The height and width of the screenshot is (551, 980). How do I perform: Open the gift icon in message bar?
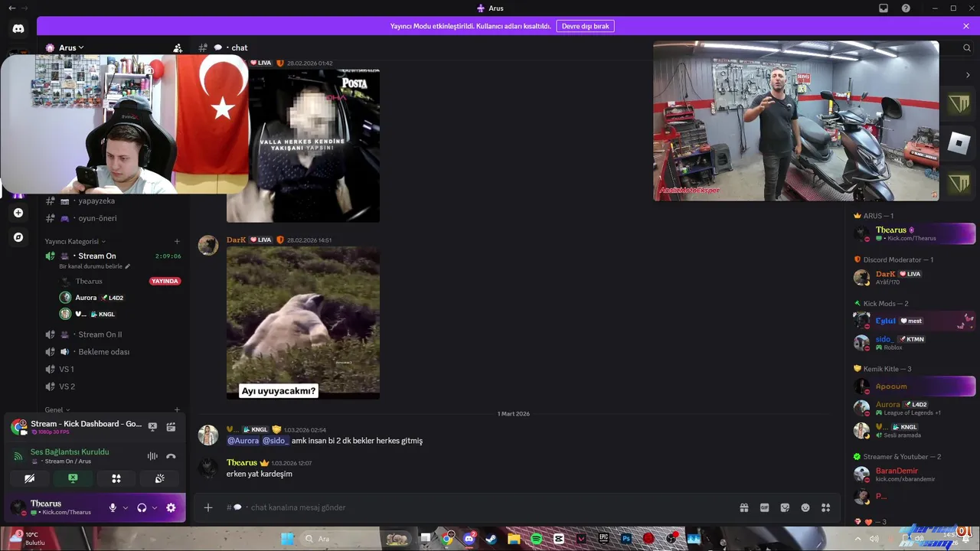(x=743, y=507)
